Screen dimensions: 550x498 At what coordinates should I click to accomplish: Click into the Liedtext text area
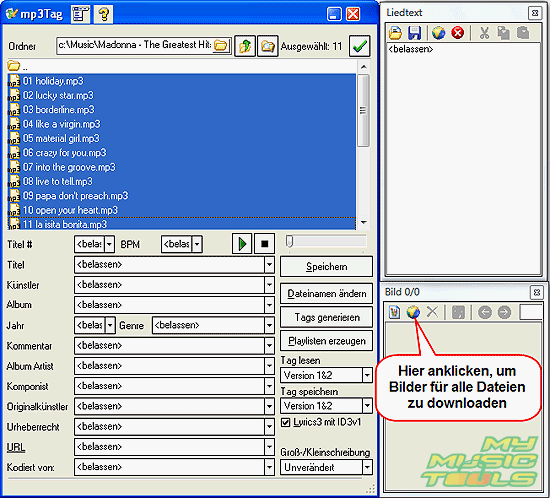coord(463,158)
